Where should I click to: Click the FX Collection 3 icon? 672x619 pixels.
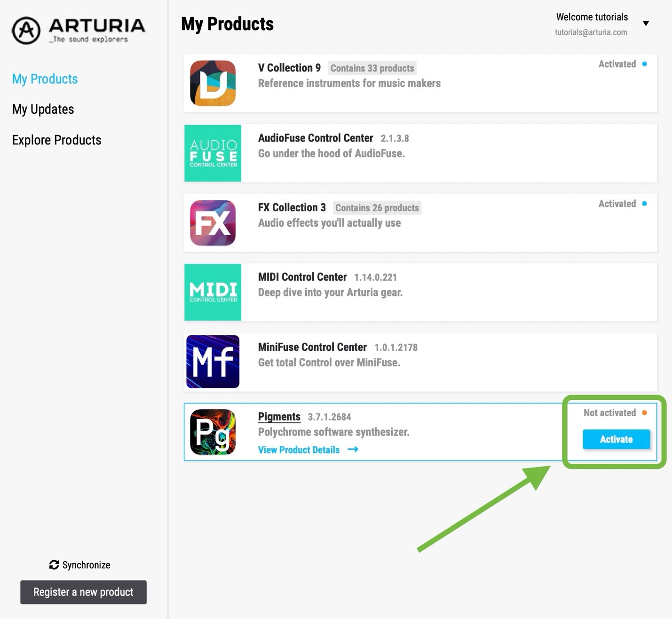pos(213,223)
